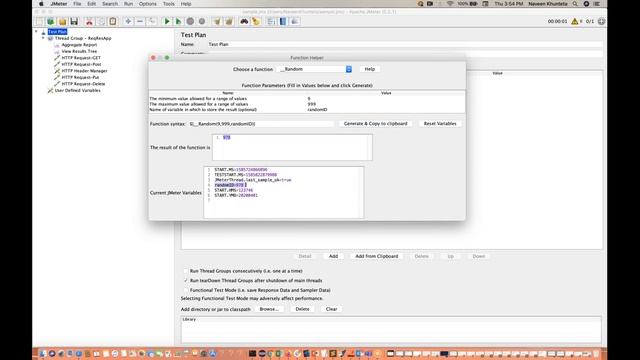Click the Add button below variables table

(333, 256)
